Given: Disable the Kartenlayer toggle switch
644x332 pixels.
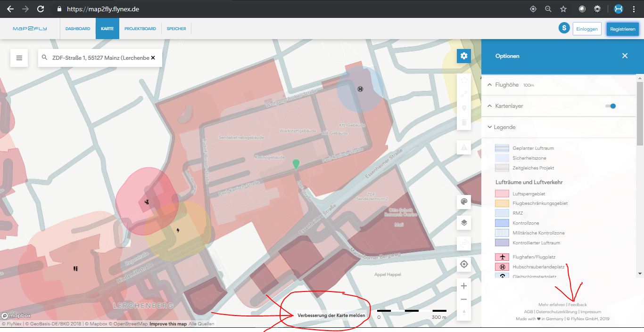Looking at the screenshot, I should (611, 106).
